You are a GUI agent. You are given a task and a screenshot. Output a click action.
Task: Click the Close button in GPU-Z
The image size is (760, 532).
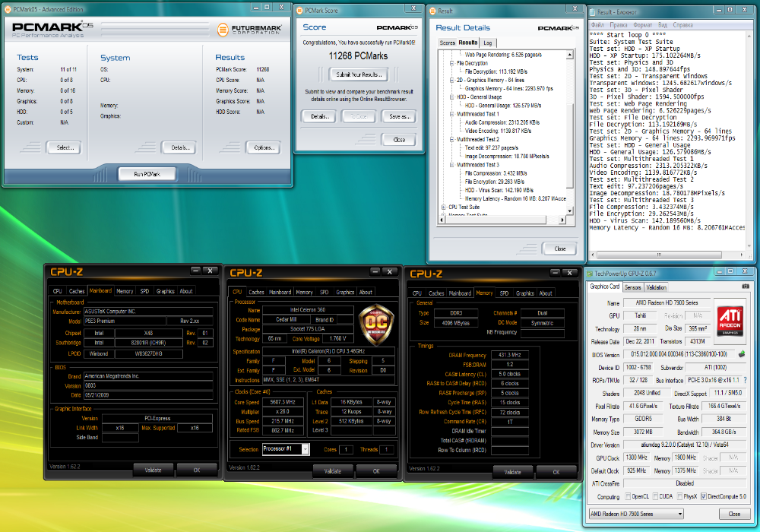click(x=734, y=514)
